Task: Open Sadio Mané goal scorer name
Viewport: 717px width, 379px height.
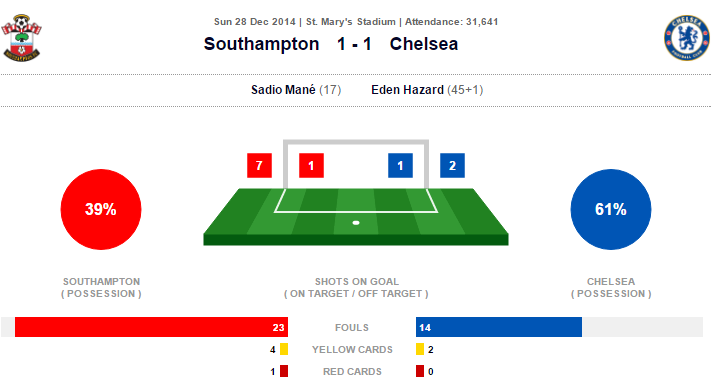Action: tap(283, 90)
